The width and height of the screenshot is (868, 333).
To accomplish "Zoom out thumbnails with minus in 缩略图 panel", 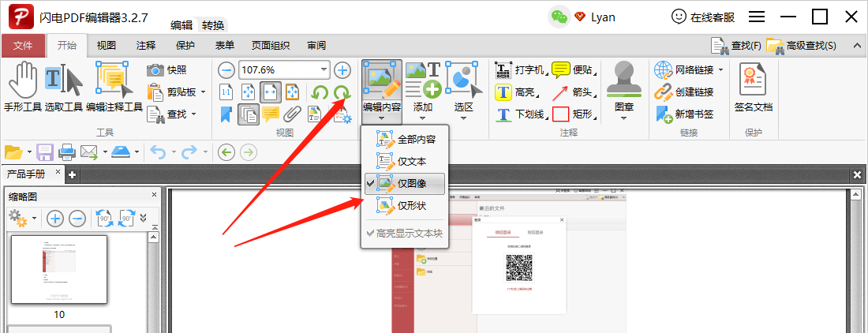I will point(77,219).
